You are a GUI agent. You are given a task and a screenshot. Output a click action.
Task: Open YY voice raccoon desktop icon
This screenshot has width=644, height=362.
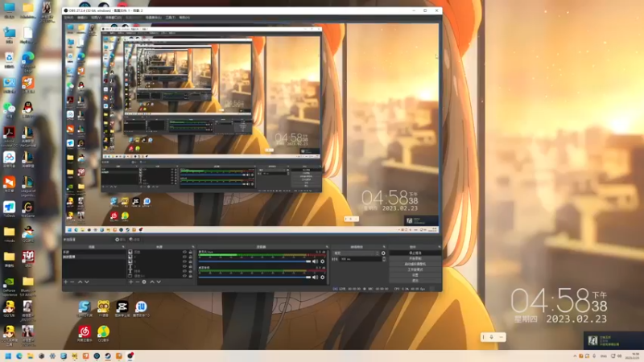[x=104, y=309]
